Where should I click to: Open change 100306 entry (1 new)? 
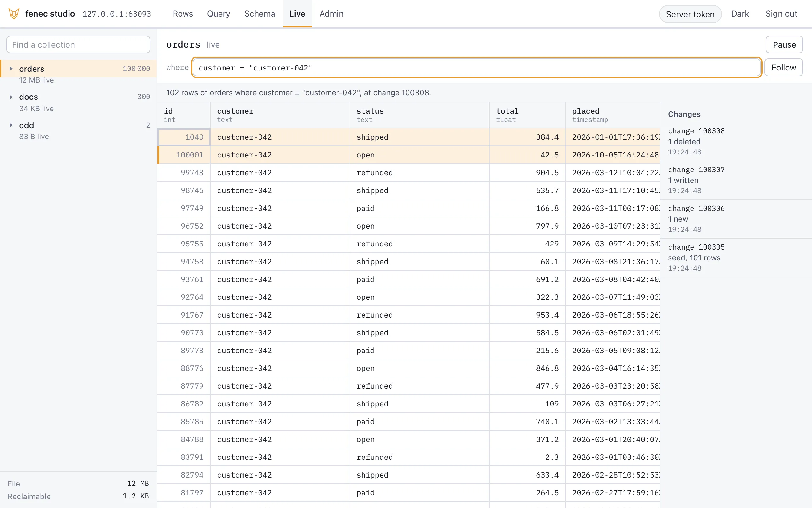736,219
